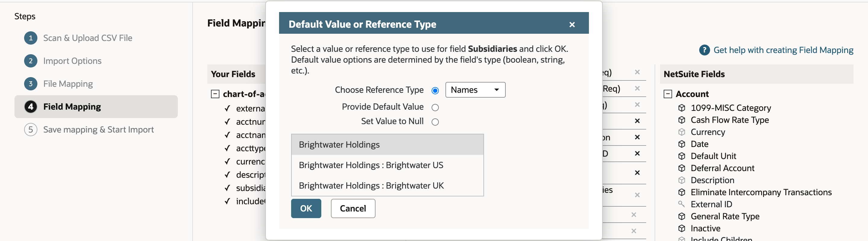Remove the mapping row ending in 'D'

[x=637, y=153]
